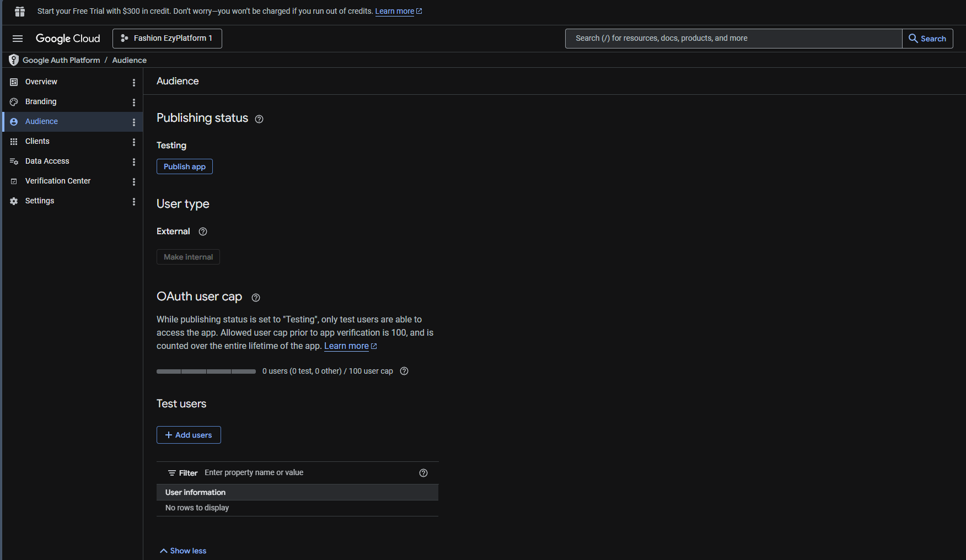Open the main navigation hamburger menu

point(18,39)
